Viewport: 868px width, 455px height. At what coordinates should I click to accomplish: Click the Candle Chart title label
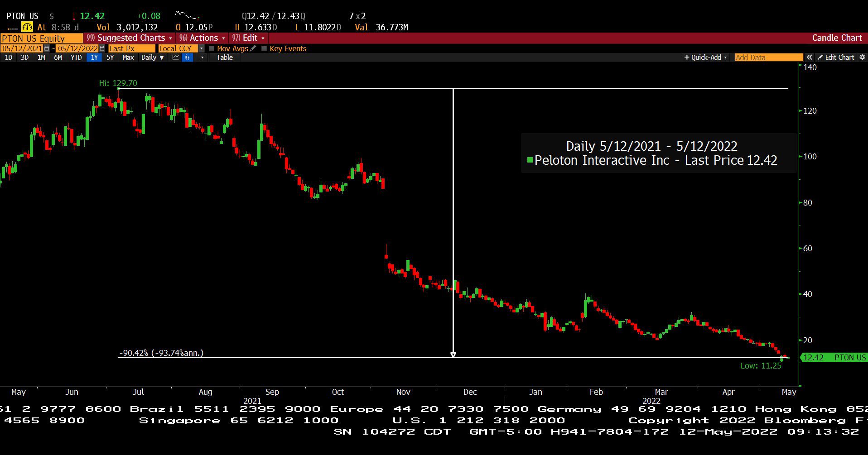click(x=837, y=38)
